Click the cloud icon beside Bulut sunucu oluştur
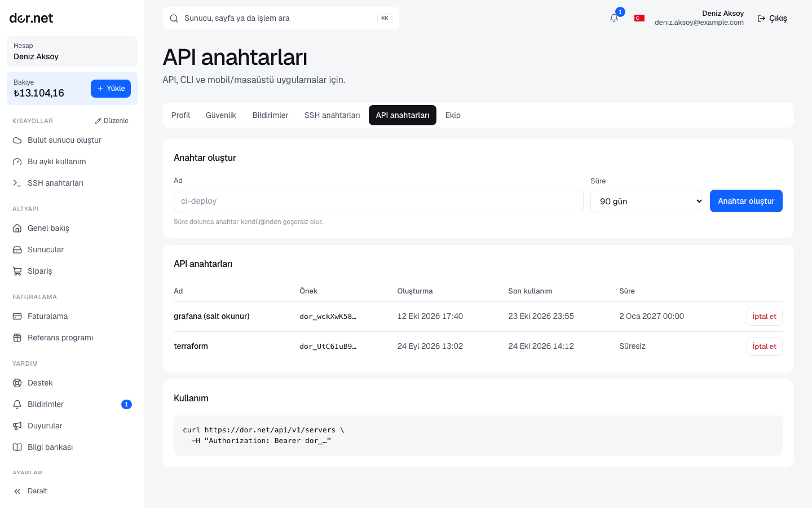The width and height of the screenshot is (812, 508). (x=17, y=140)
